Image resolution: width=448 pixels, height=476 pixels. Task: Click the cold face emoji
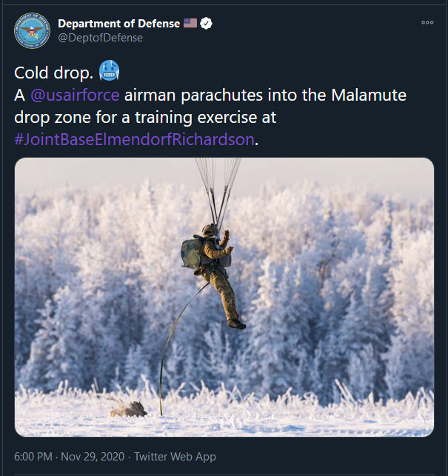click(x=109, y=73)
